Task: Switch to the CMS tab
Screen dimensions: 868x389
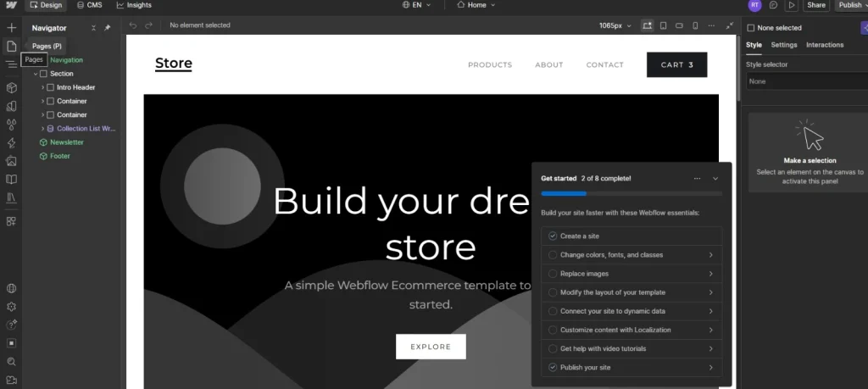Action: (x=89, y=5)
